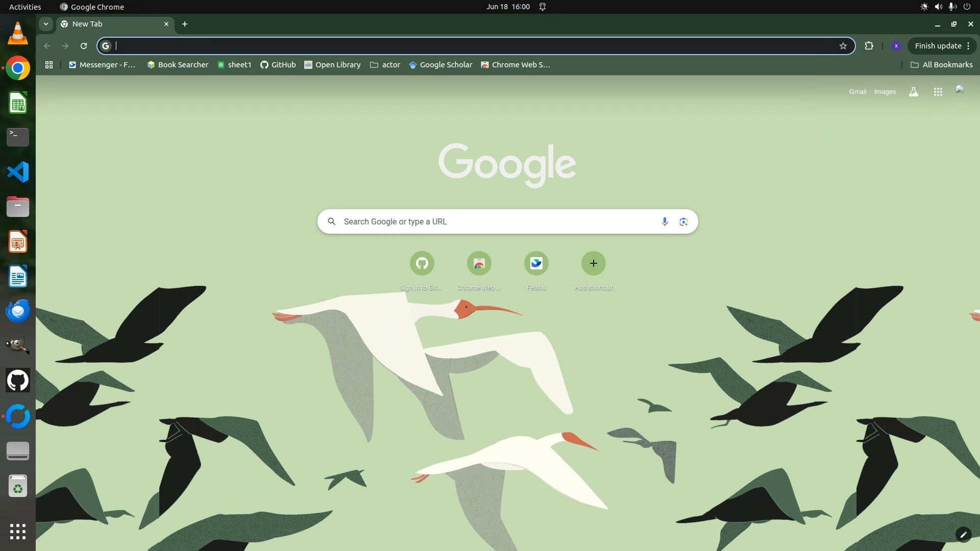Open the Chrome profile avatar
980x551 pixels.
[x=896, y=46]
